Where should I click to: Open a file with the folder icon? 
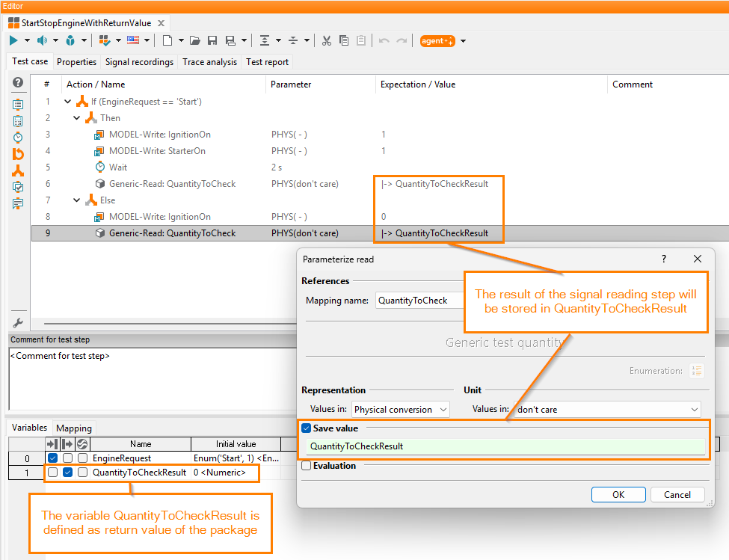click(195, 41)
